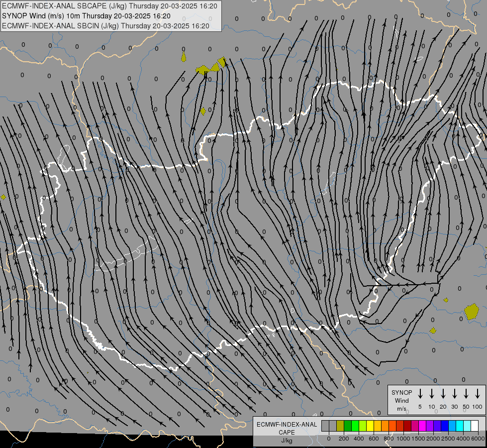Viewport: 487px width, 448px height.
Task: Click the '1000' tick label on CAPE scale
Action: [x=403, y=439]
